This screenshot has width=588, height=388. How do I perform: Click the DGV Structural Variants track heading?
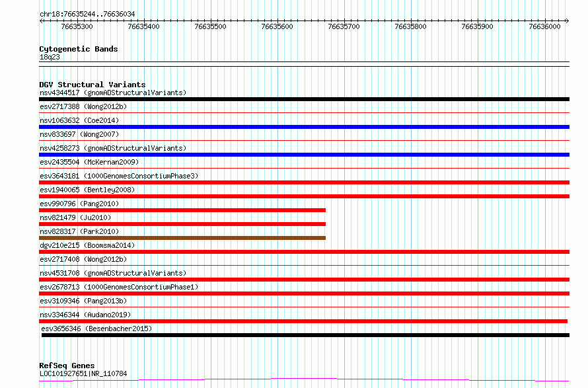click(92, 85)
